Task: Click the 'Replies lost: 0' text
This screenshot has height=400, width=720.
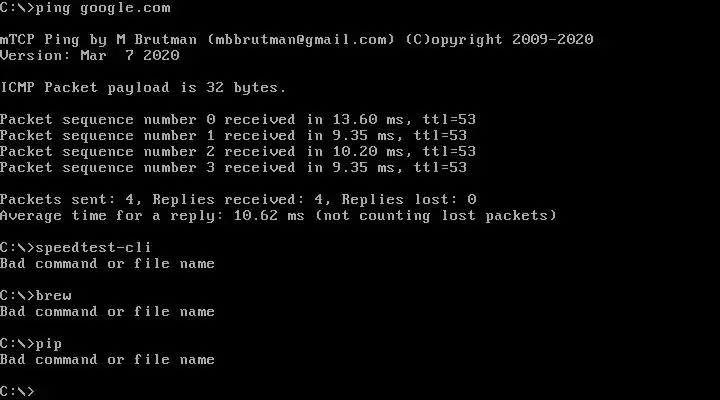Action: click(409, 199)
